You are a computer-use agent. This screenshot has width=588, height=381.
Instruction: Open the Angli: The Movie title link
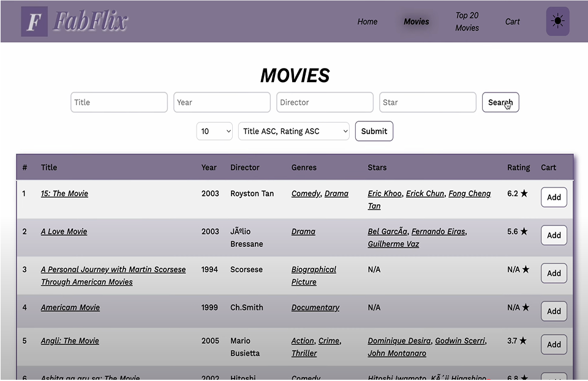(70, 341)
